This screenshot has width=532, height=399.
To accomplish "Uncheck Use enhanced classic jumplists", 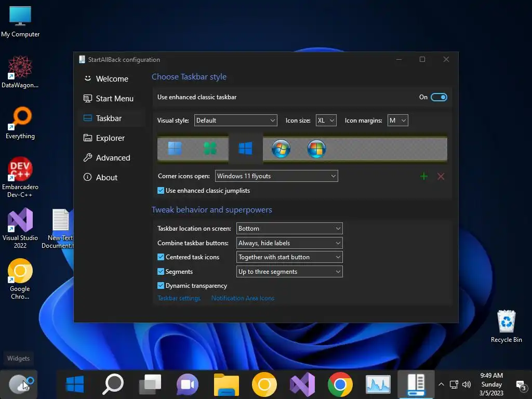I will point(161,191).
